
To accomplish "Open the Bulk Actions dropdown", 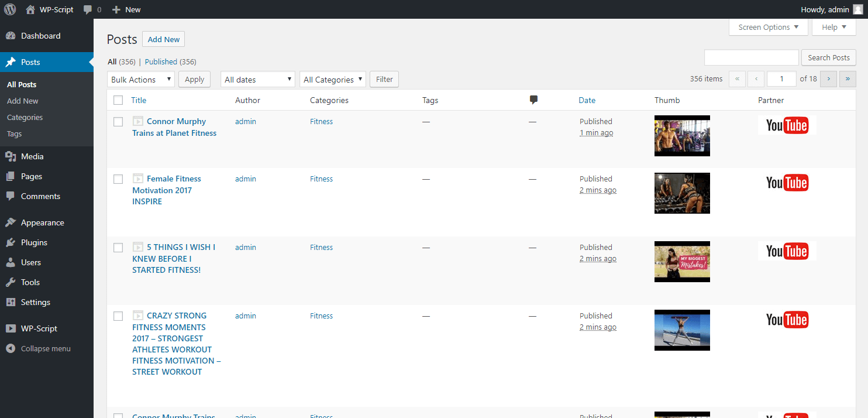I will tap(141, 80).
